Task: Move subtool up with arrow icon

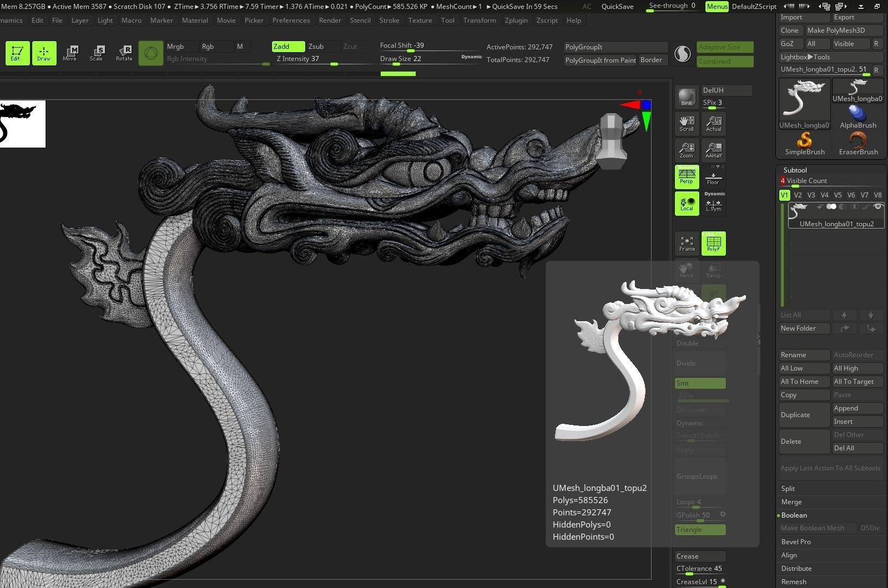Action: (x=844, y=315)
